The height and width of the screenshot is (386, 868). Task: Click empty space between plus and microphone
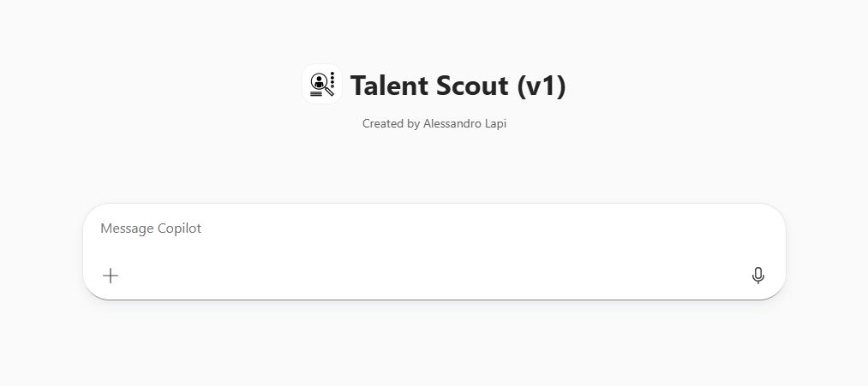pyautogui.click(x=428, y=276)
